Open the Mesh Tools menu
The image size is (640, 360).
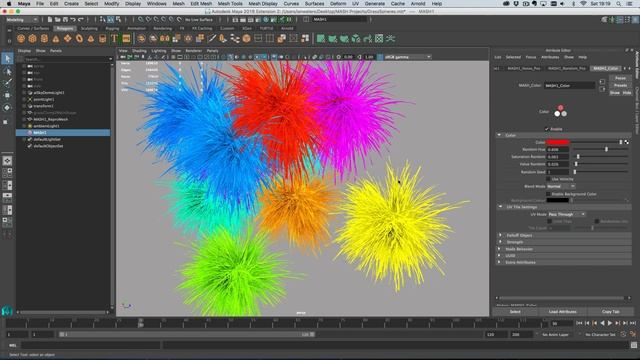point(230,4)
